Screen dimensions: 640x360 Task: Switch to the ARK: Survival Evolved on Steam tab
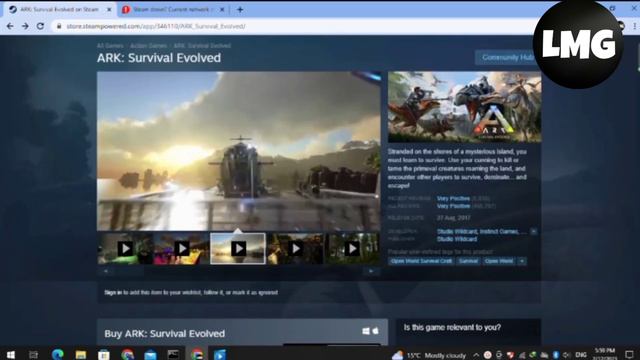coord(60,9)
